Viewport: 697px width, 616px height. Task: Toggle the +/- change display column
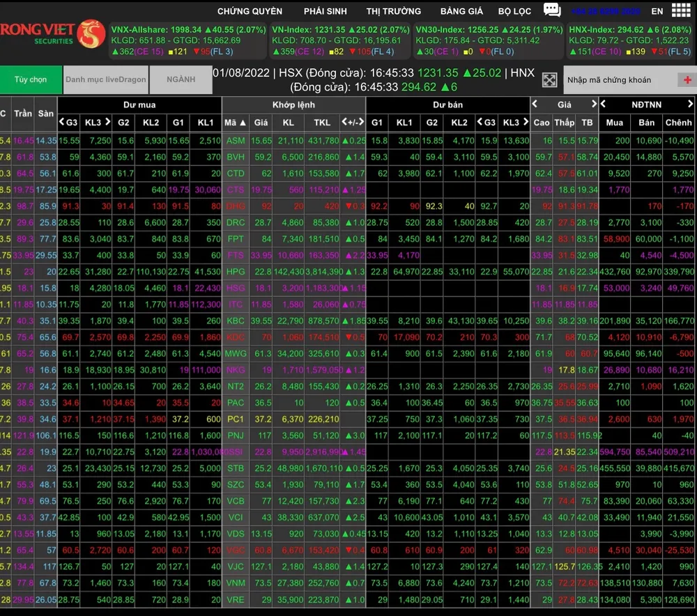click(x=353, y=123)
